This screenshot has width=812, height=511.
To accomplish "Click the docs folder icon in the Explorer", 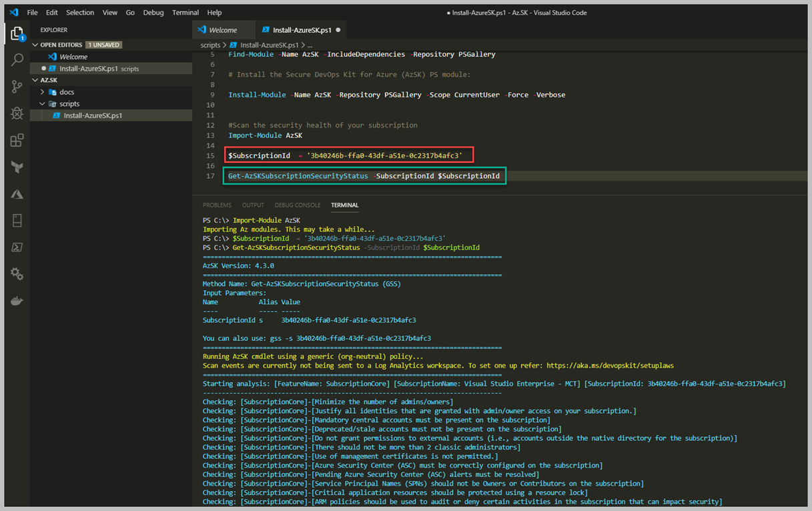I will pyautogui.click(x=53, y=92).
